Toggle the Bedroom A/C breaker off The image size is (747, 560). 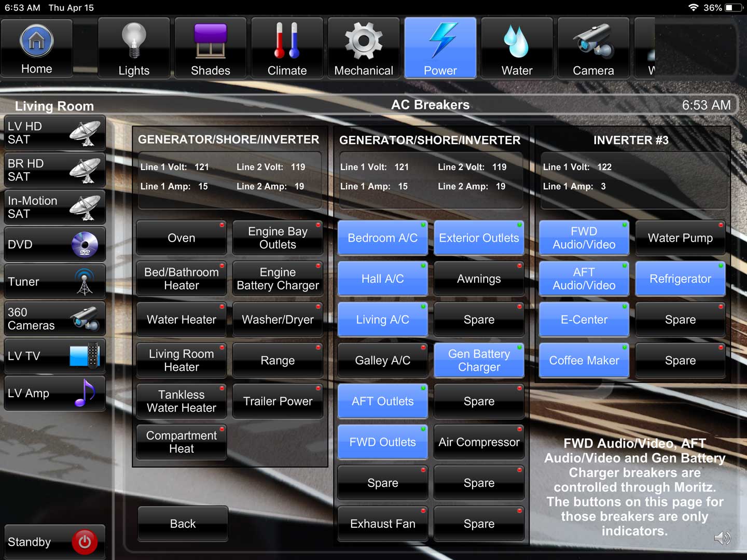[382, 237]
